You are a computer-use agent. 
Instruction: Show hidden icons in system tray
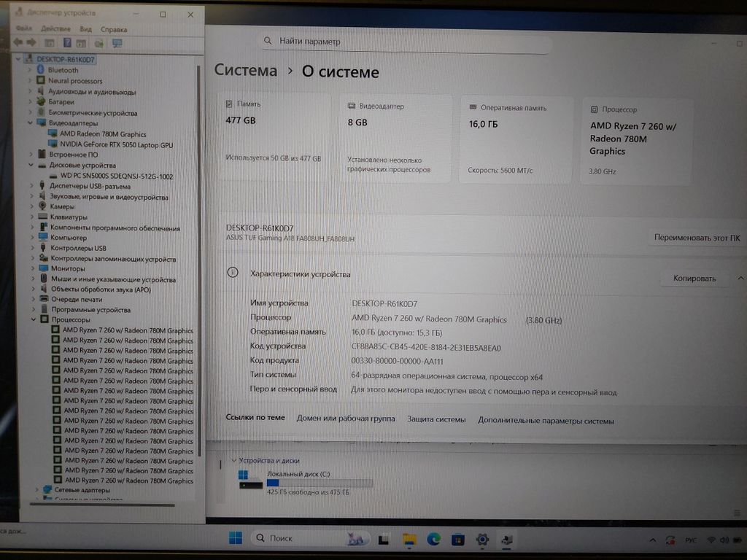pyautogui.click(x=651, y=540)
